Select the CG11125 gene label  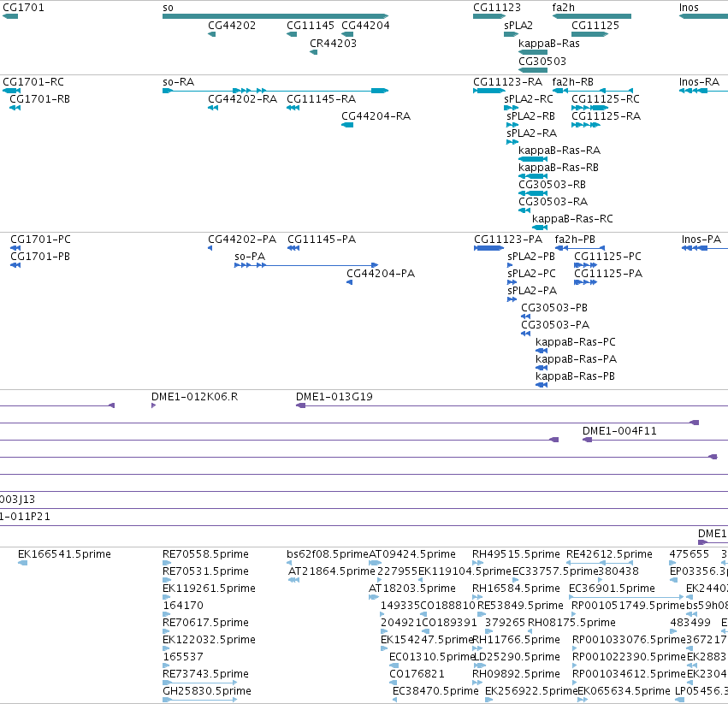click(595, 26)
